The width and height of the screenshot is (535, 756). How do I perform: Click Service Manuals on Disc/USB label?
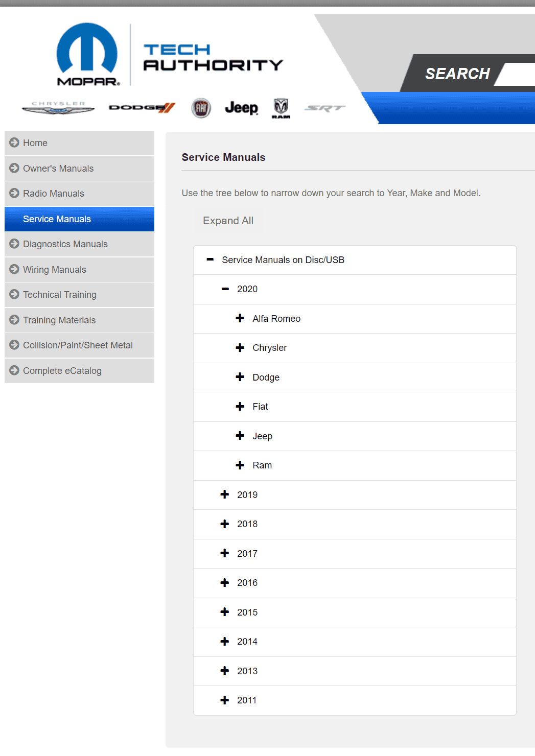pyautogui.click(x=283, y=260)
